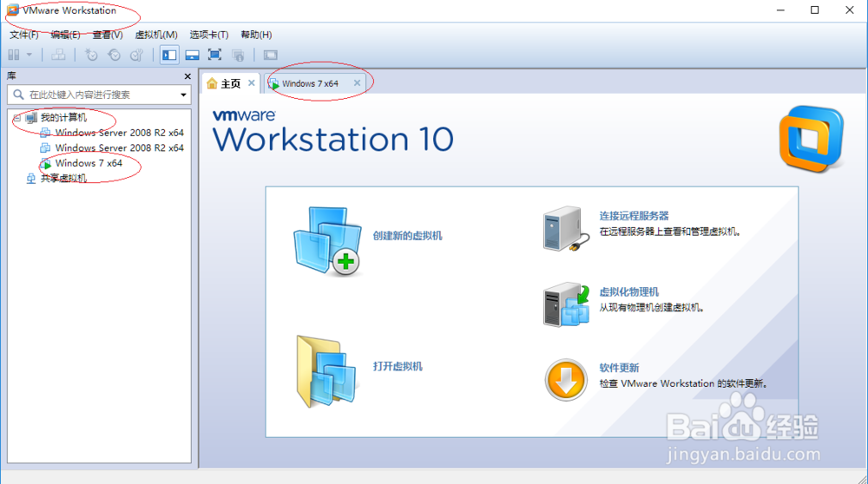Click the Unity mode toolbar icon

pos(238,55)
